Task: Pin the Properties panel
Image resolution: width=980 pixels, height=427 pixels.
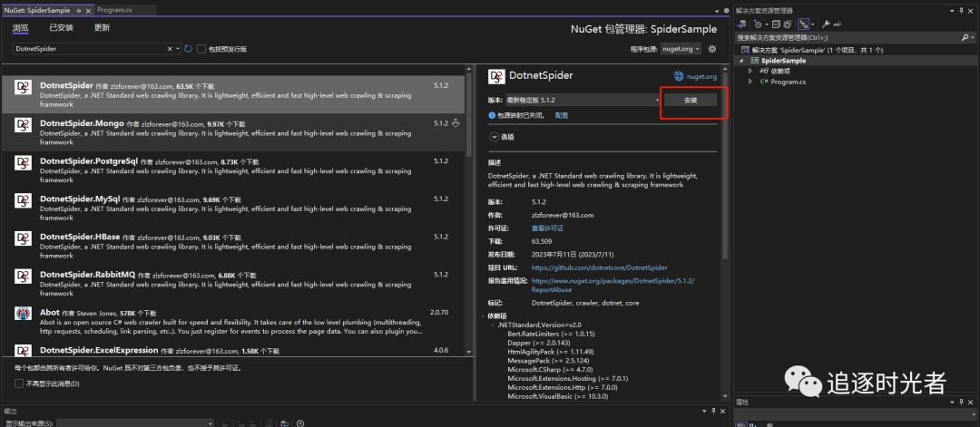Action: click(x=961, y=403)
